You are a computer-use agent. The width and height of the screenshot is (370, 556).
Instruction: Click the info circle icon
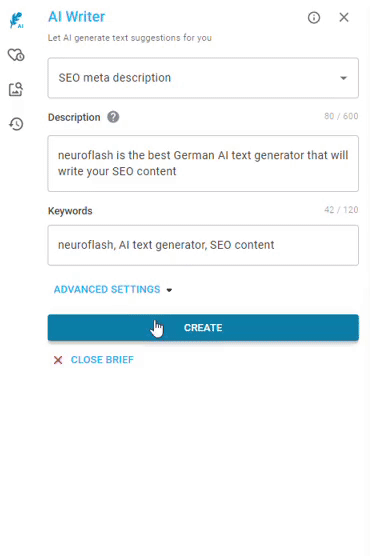pyautogui.click(x=314, y=17)
